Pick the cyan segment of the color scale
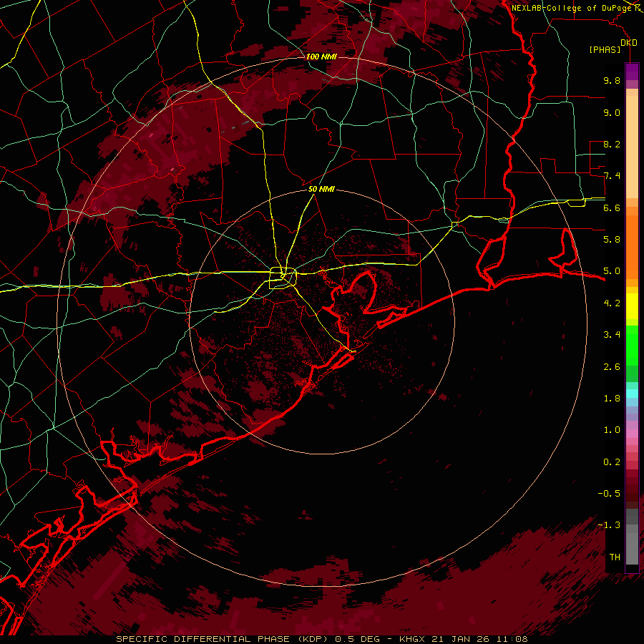 (x=632, y=394)
